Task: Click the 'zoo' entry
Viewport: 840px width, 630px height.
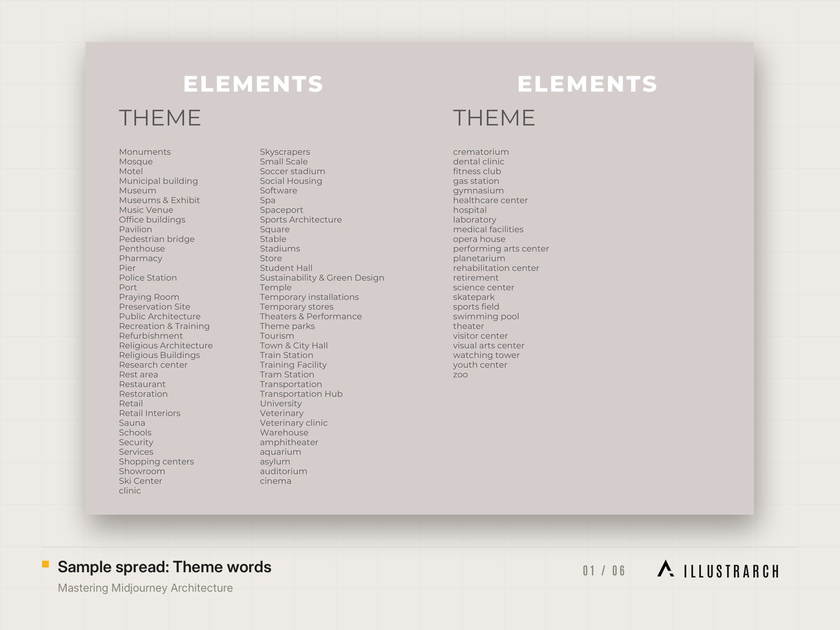Action: pos(460,375)
